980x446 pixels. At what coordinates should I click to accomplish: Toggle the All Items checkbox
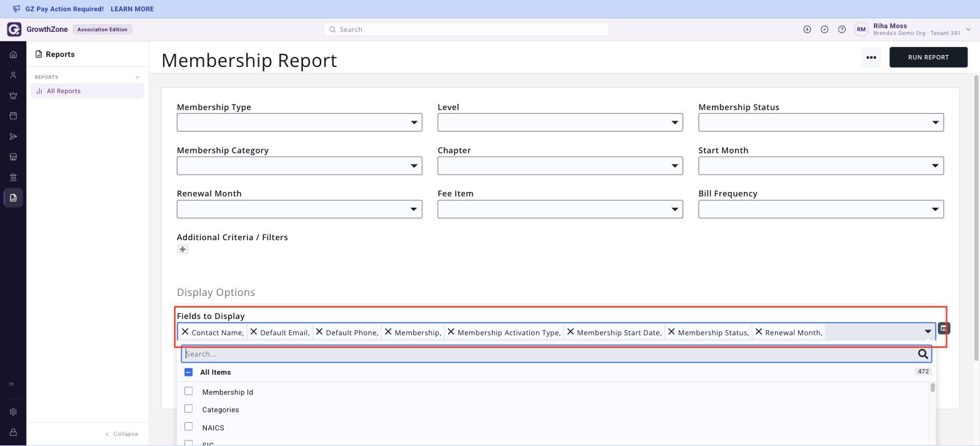[x=188, y=372]
